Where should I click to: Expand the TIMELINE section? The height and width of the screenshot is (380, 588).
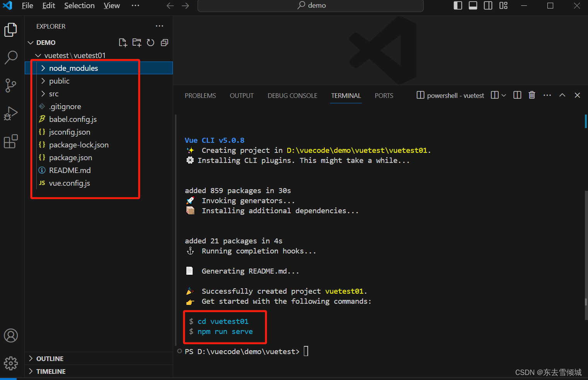tap(99, 371)
